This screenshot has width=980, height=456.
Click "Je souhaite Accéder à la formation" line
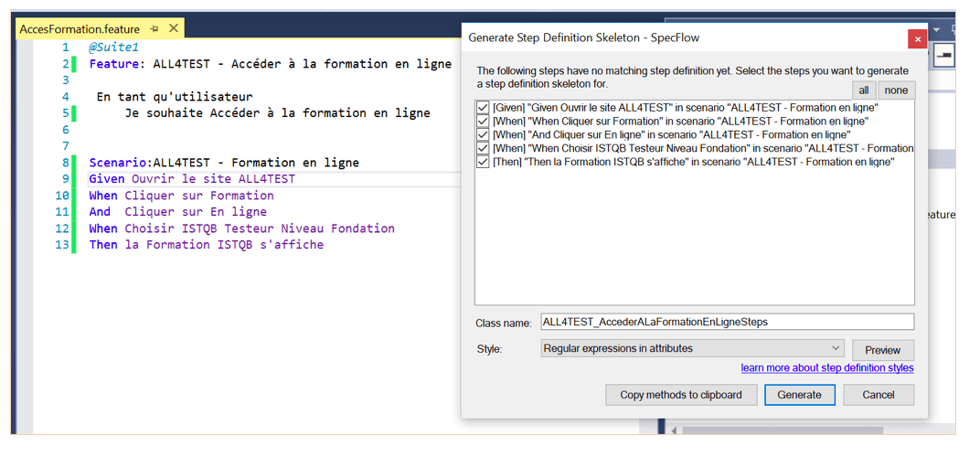[x=278, y=113]
